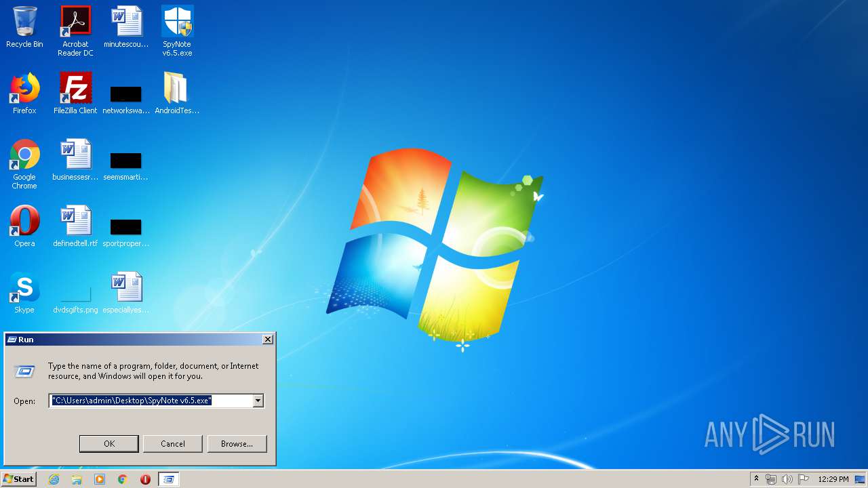Expand the Open combo box dropdown arrow
Screen dimensions: 868x488
pos(258,401)
